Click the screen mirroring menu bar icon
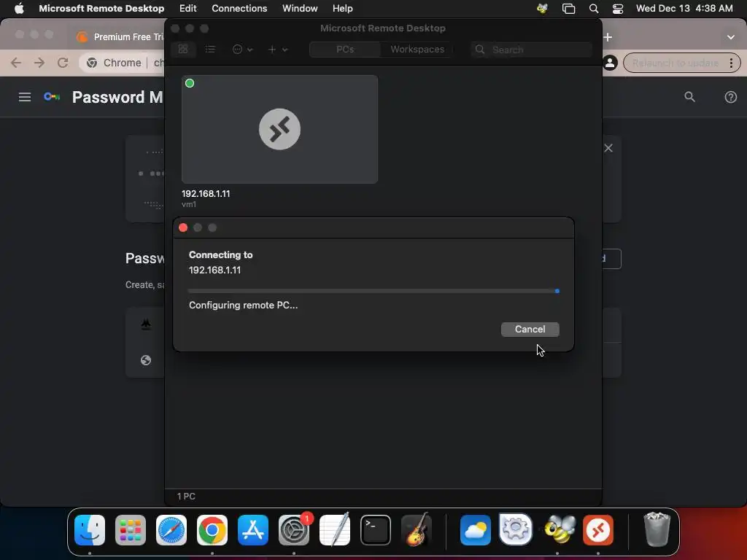 (x=568, y=9)
